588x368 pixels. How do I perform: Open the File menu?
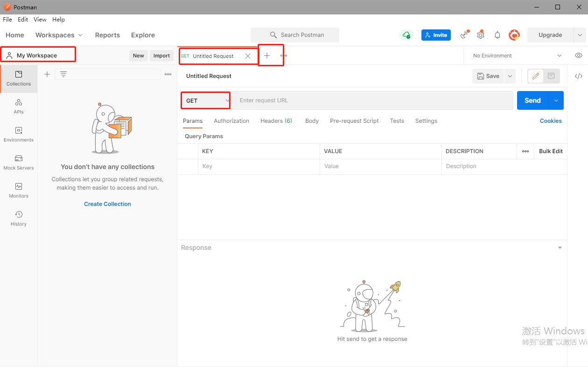coord(7,20)
